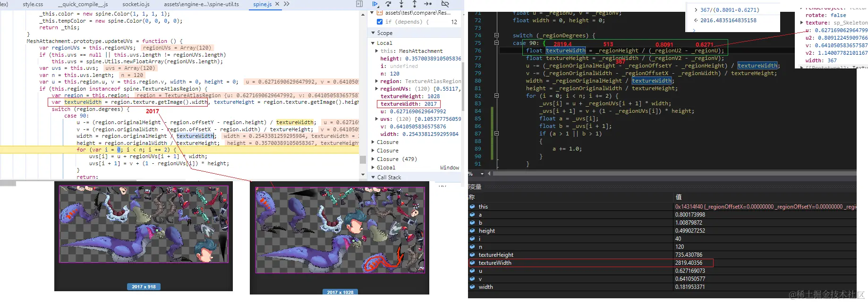Screen dimensions: 868x303
Task: Click the cube icon beside variable a
Action: pos(472,215)
